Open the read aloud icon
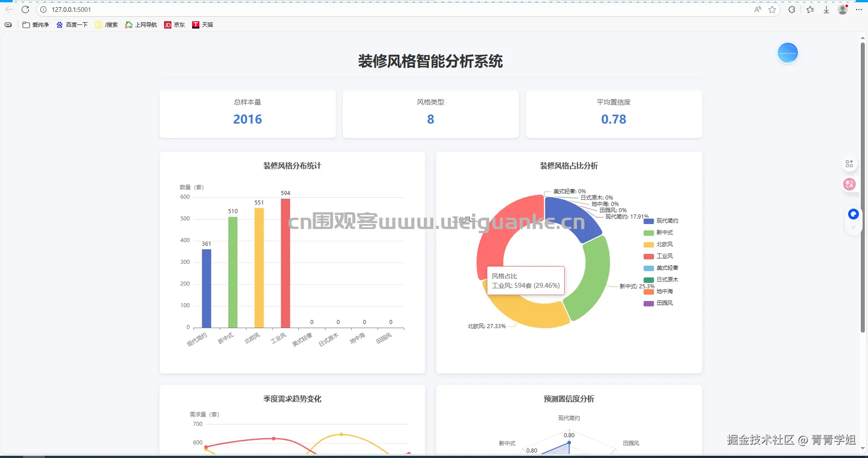 [758, 10]
